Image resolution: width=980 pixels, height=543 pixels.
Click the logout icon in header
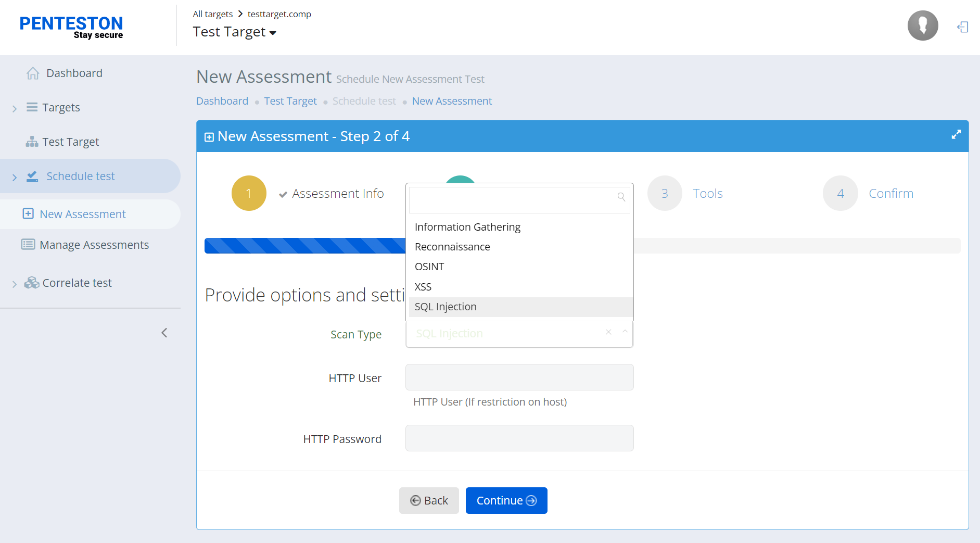(962, 27)
